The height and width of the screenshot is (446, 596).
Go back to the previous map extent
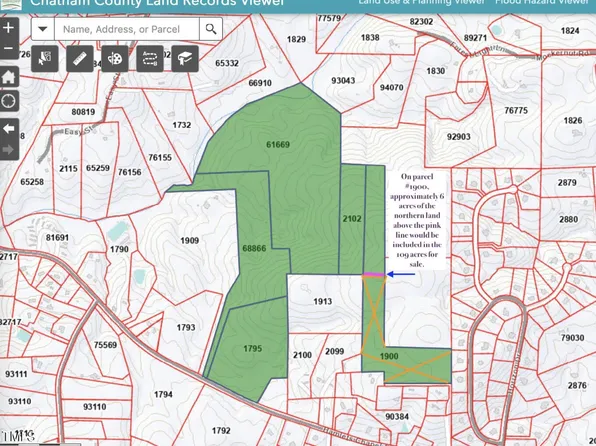(x=9, y=129)
